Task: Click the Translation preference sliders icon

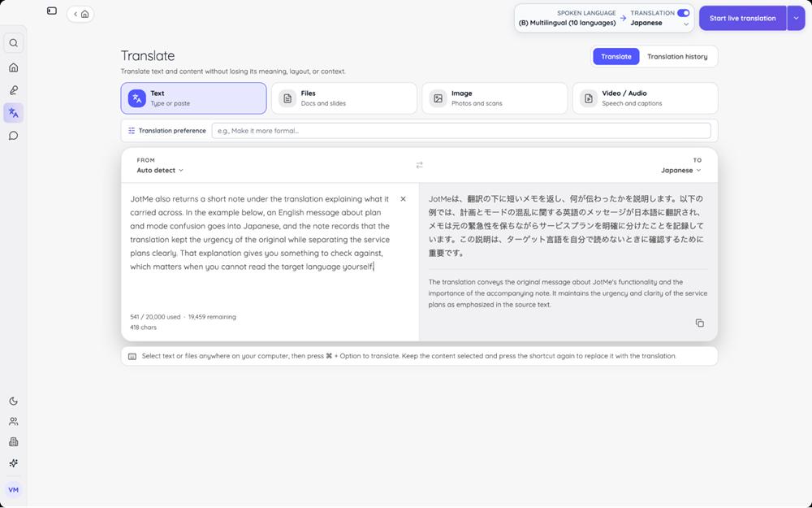Action: (x=132, y=131)
